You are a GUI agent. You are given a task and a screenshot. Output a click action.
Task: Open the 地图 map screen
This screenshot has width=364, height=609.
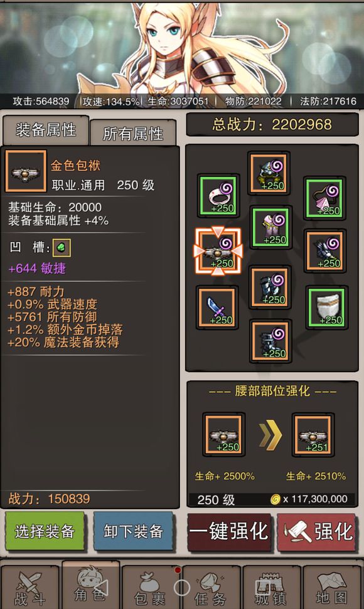(x=331, y=587)
